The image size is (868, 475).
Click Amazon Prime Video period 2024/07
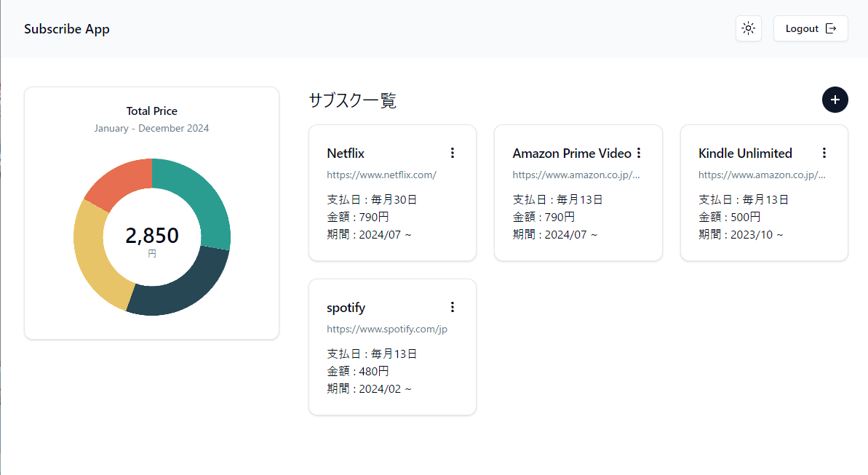[x=566, y=235]
